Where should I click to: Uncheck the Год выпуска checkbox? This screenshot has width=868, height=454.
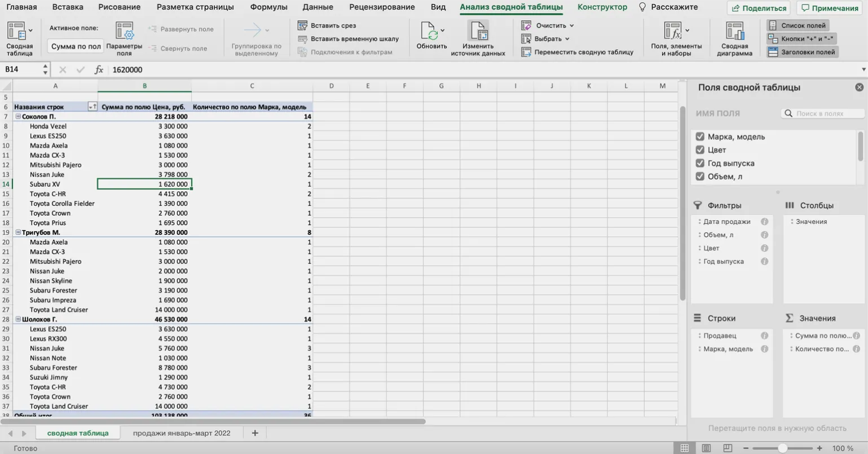(700, 163)
